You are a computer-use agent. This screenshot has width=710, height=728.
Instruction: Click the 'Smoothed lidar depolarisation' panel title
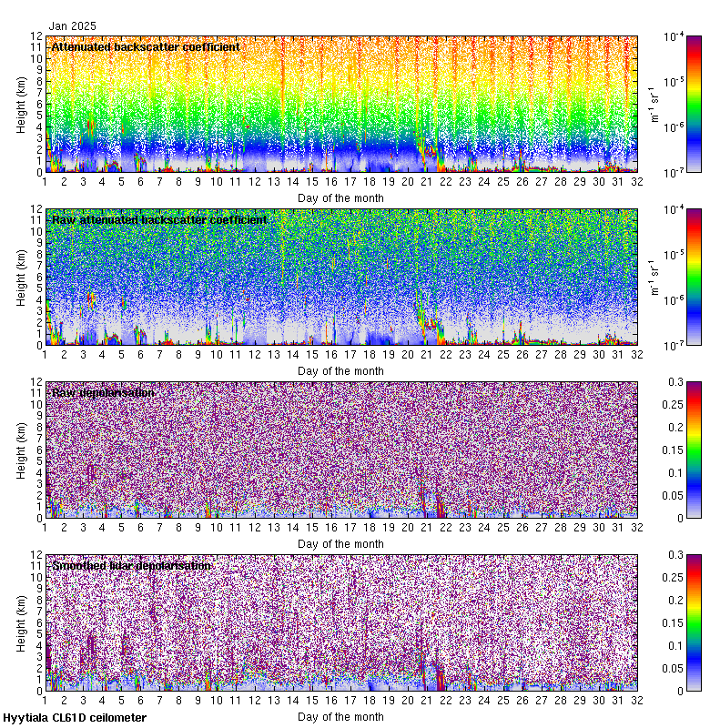tap(131, 565)
